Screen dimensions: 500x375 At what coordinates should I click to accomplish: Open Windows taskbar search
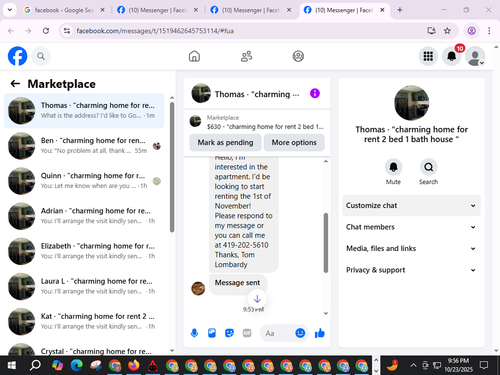coord(35,365)
